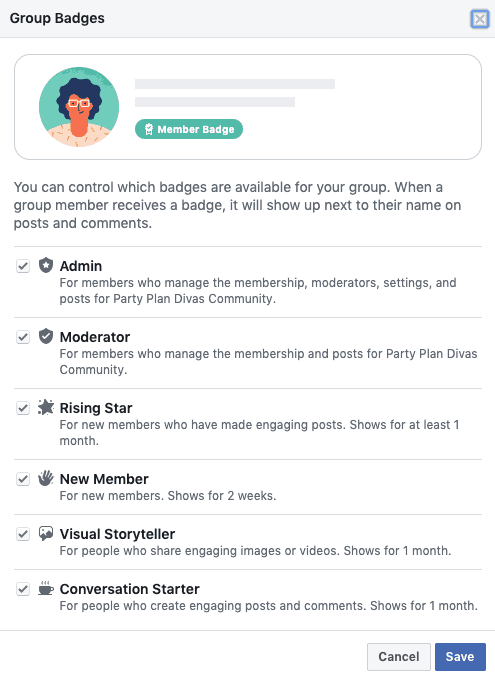Click the Moderator shield checkmark icon
The height and width of the screenshot is (683, 495).
pos(46,336)
